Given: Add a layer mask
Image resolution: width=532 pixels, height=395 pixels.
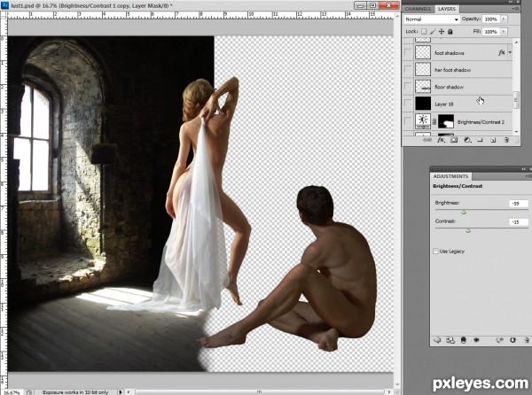Looking at the screenshot, I should [454, 140].
